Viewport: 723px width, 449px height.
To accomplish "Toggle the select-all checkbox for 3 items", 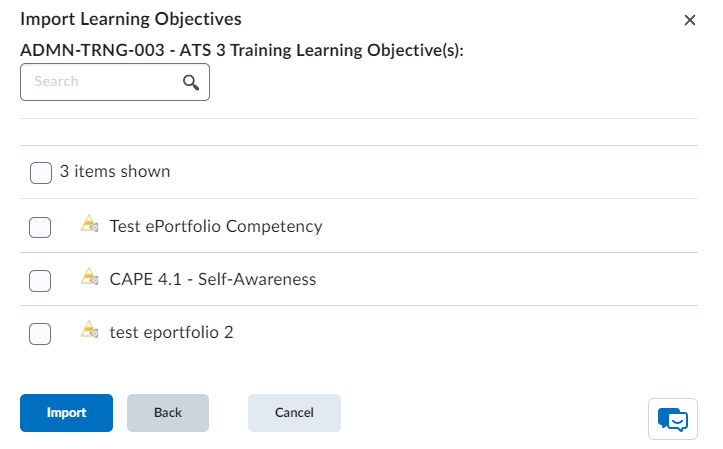I will [x=40, y=173].
